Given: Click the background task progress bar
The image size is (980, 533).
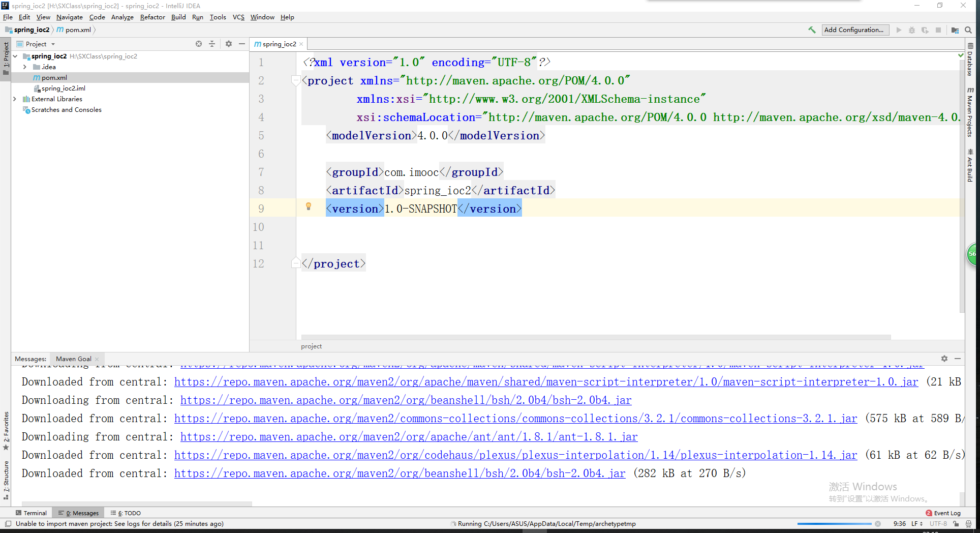Looking at the screenshot, I should tap(834, 524).
